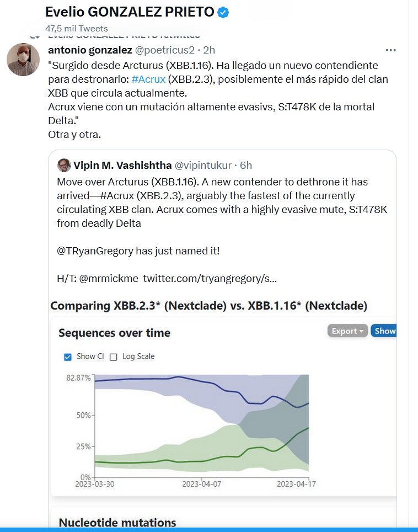Open the @vipintukur handle
Screen dimensions: 418x532
(x=202, y=165)
